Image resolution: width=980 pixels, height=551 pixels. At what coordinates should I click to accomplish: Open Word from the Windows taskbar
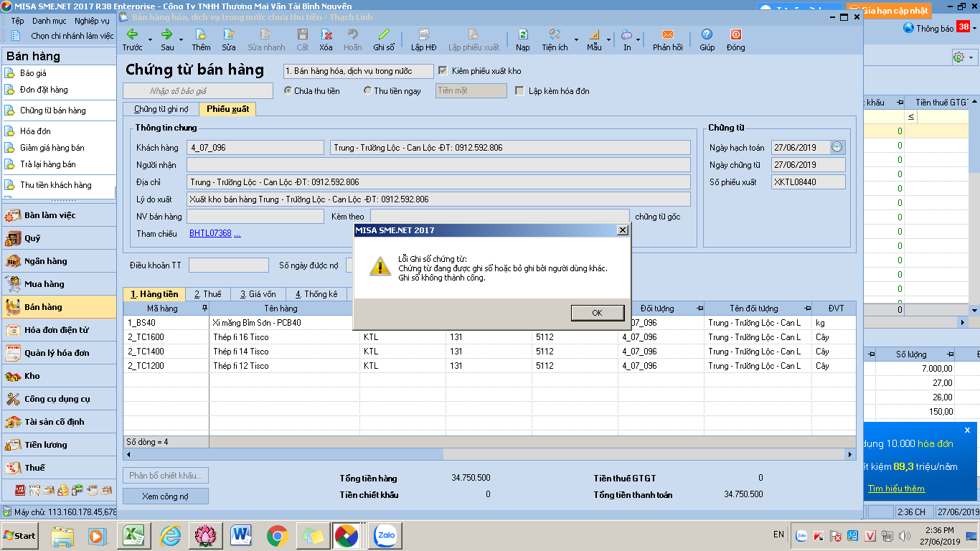pyautogui.click(x=241, y=536)
